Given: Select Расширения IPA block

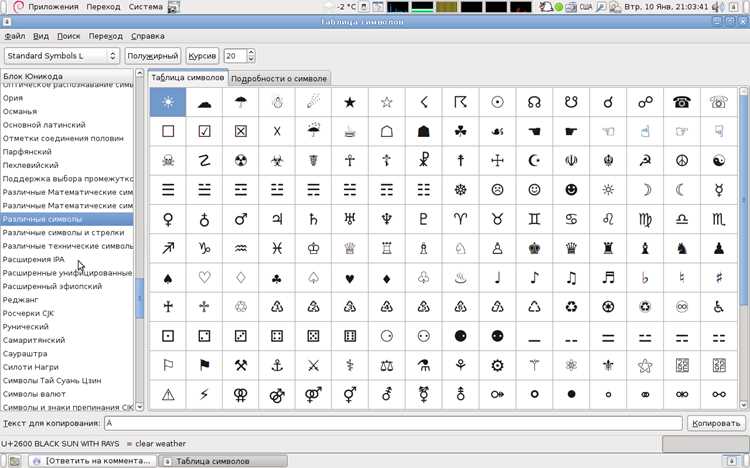Looking at the screenshot, I should [x=67, y=259].
